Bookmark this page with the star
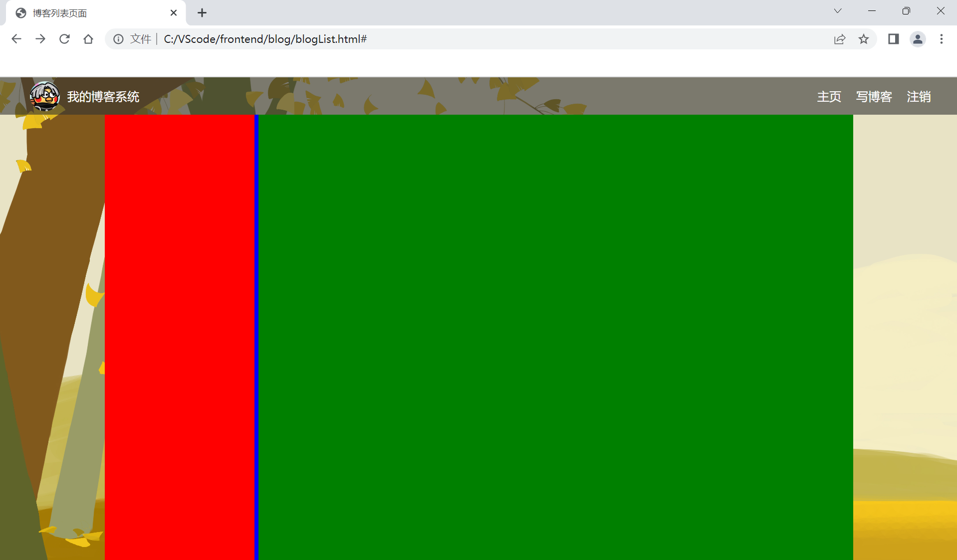This screenshot has height=560, width=957. (864, 39)
